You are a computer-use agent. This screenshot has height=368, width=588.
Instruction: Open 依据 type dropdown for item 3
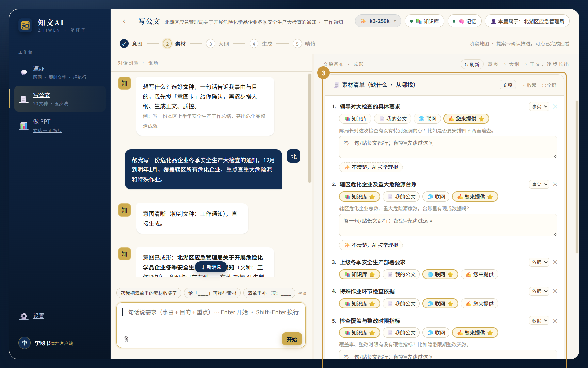coord(539,262)
